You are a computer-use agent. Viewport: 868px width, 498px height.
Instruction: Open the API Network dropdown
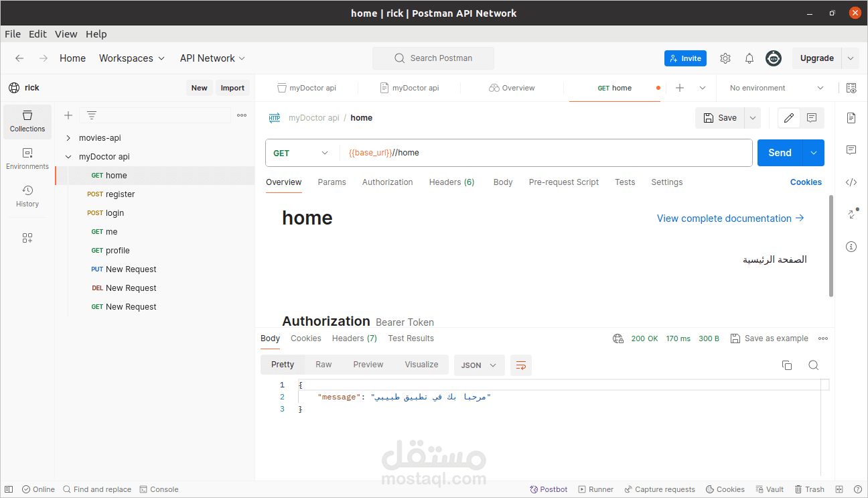tap(213, 58)
